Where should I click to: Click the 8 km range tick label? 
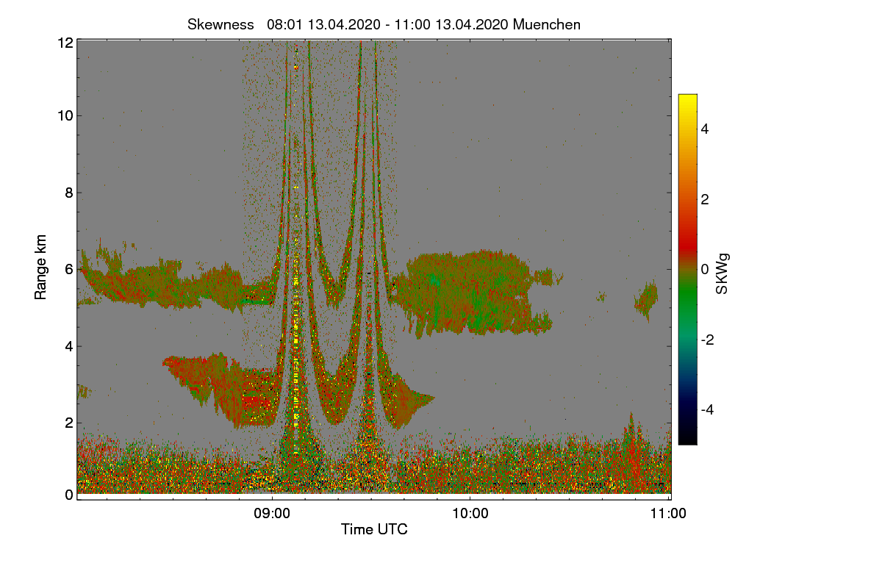coord(68,193)
